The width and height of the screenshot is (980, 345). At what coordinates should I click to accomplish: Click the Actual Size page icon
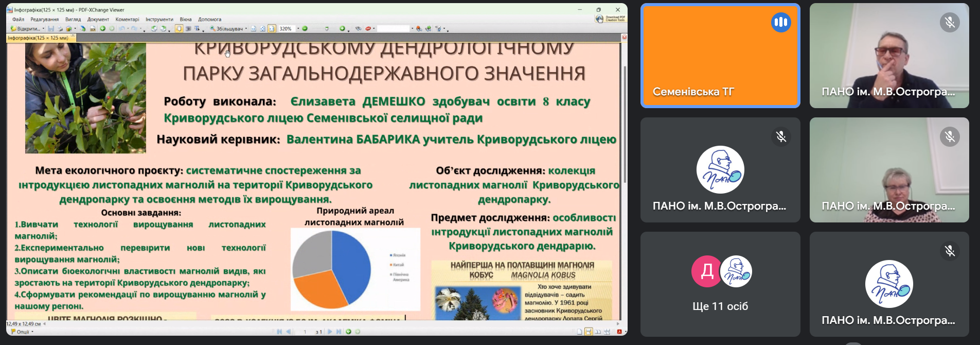pos(254,29)
